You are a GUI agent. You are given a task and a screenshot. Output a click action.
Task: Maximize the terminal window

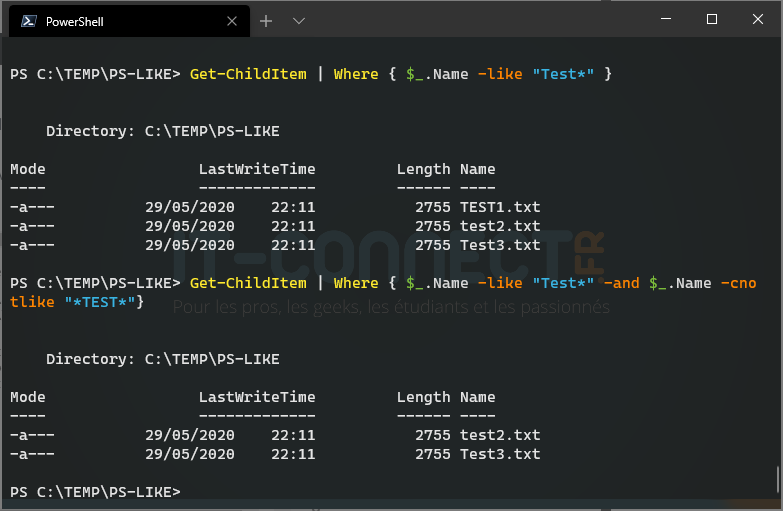(712, 19)
